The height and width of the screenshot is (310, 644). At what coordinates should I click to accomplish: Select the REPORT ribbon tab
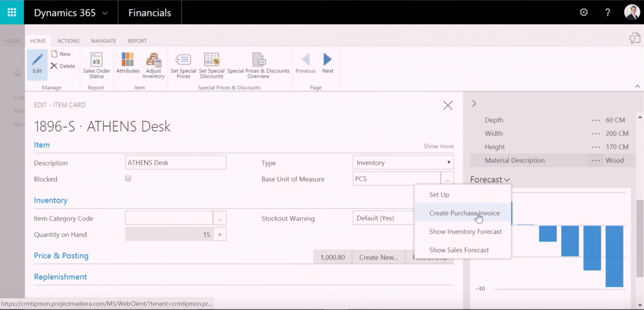pos(137,41)
